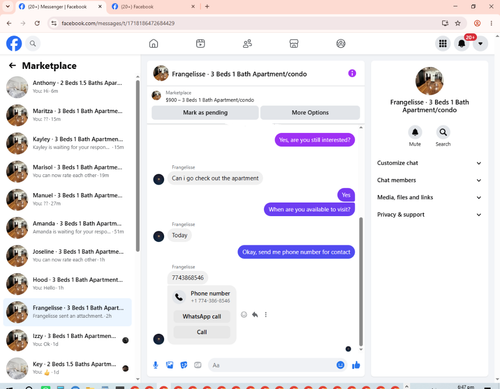The width and height of the screenshot is (500, 389).
Task: Click the browser back arrow
Action: (x=9, y=23)
